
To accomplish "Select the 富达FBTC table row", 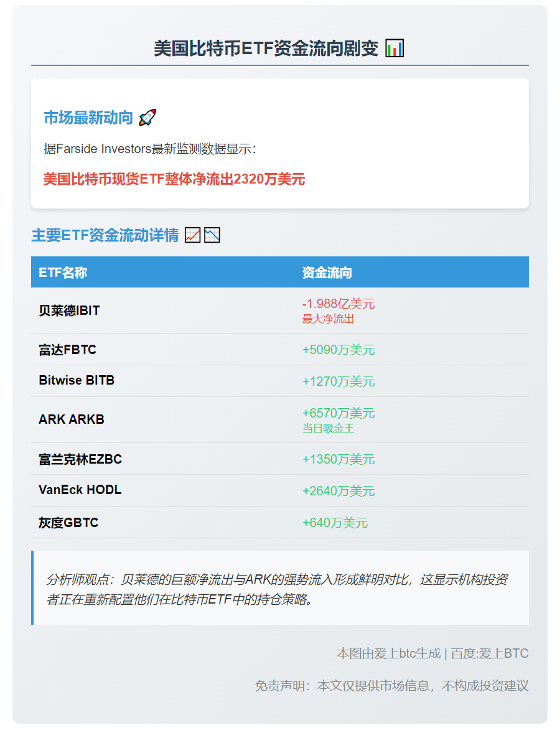I will tap(280, 350).
